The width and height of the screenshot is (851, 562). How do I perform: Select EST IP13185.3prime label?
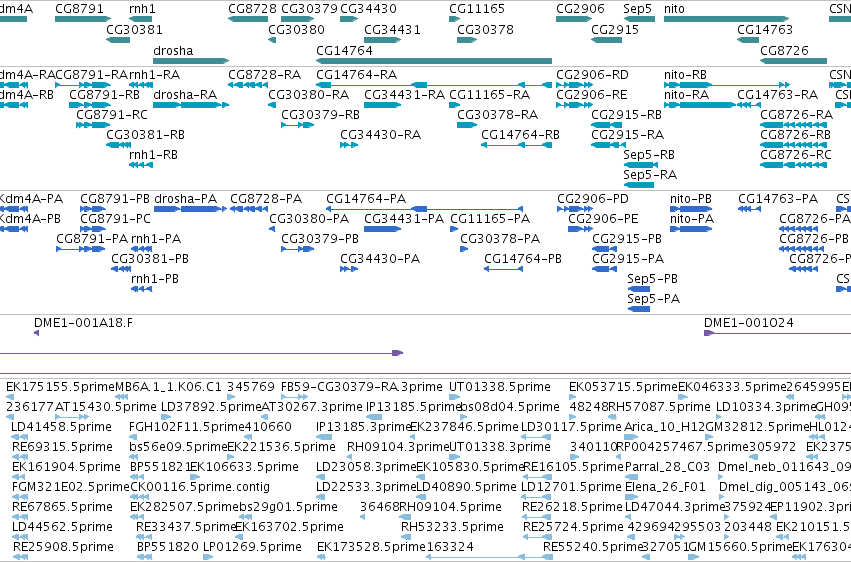pos(363,427)
